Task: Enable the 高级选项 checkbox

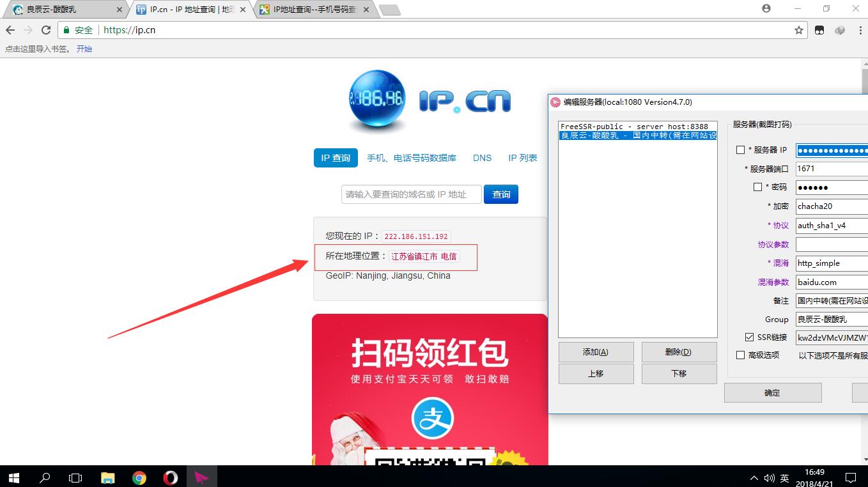Action: tap(741, 355)
